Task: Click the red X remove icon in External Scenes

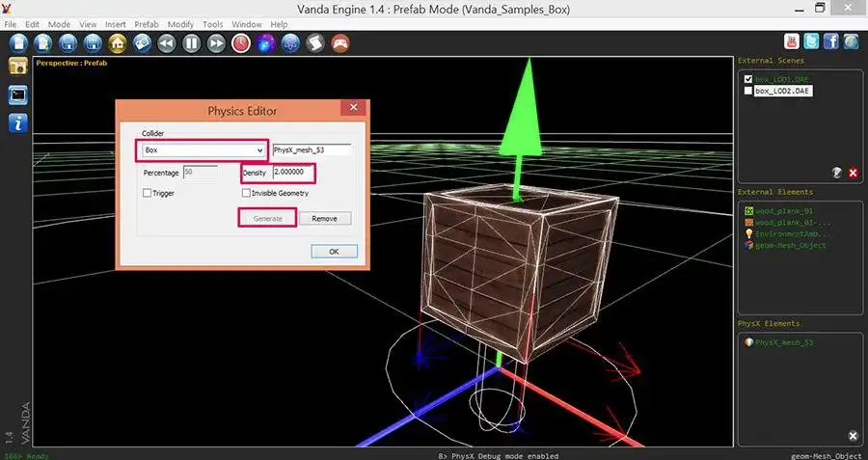Action: [854, 174]
